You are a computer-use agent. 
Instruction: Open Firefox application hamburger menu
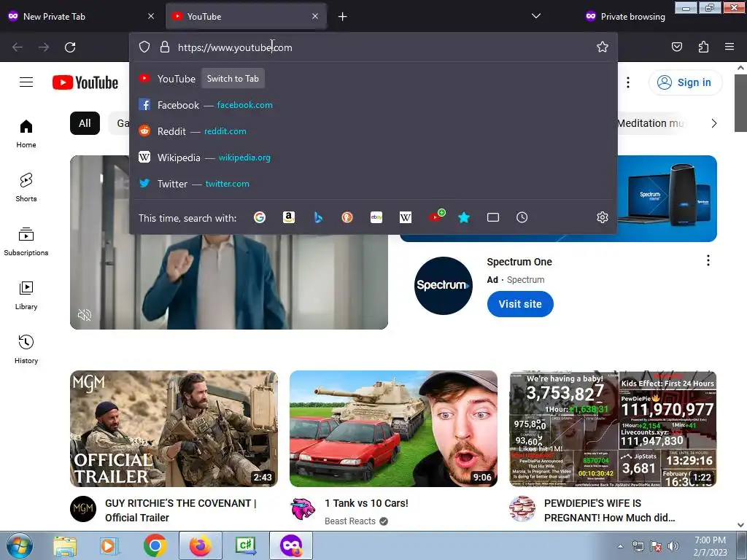pos(729,47)
